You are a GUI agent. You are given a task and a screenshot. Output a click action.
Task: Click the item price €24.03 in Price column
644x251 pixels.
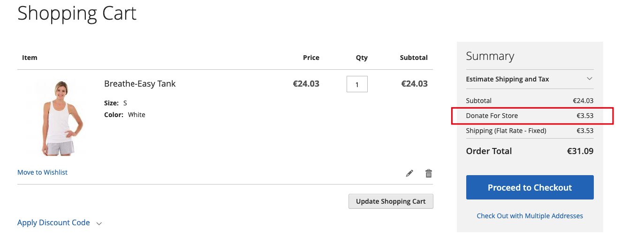(306, 84)
